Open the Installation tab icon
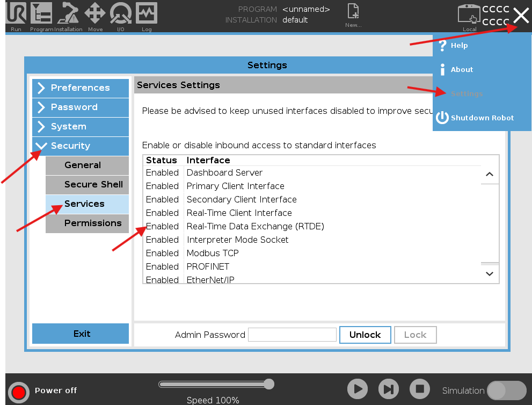The image size is (532, 405). coord(68,13)
